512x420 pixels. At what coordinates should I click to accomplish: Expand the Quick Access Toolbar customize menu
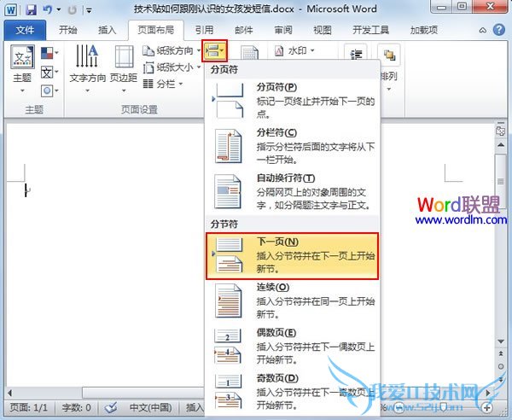point(89,10)
